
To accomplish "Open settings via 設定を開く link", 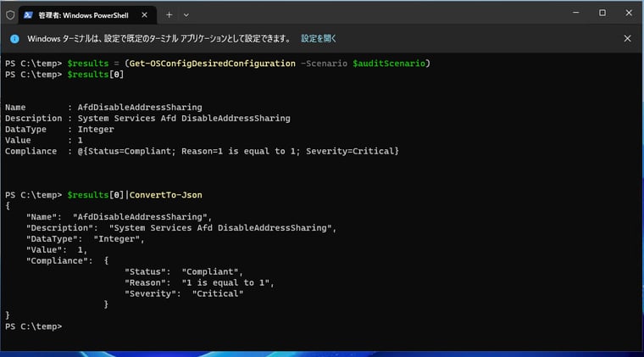I will click(319, 39).
